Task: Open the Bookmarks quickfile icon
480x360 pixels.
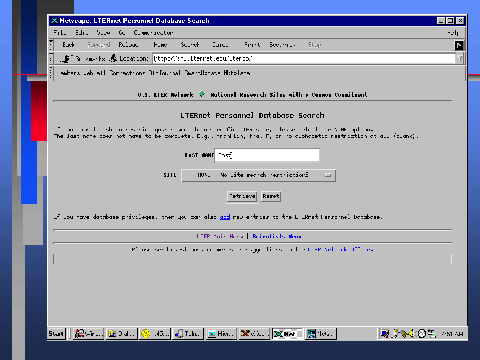Action: pyautogui.click(x=66, y=59)
